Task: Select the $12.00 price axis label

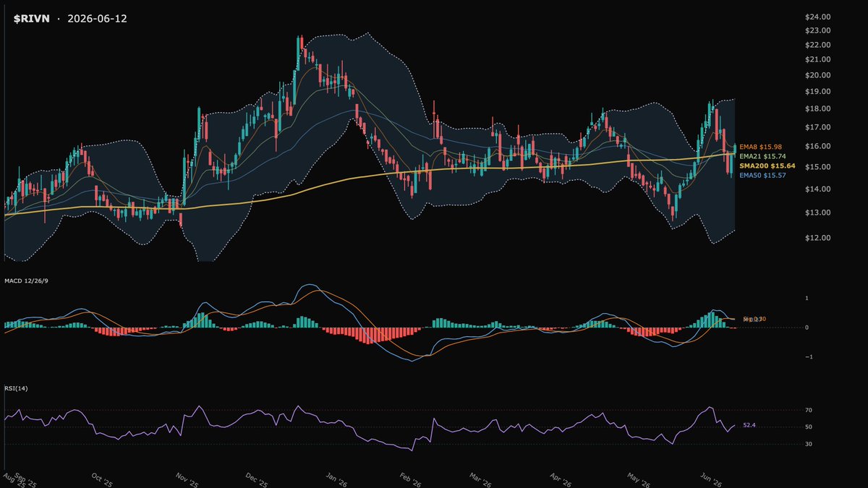Action: pyautogui.click(x=819, y=239)
